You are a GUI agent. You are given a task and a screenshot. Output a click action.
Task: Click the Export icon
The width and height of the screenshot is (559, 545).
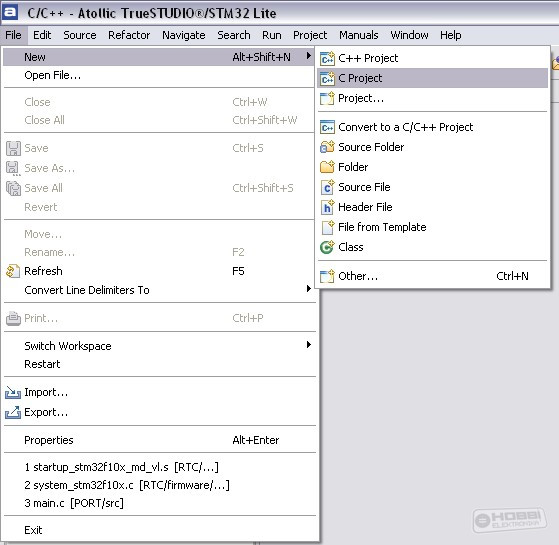coord(13,412)
